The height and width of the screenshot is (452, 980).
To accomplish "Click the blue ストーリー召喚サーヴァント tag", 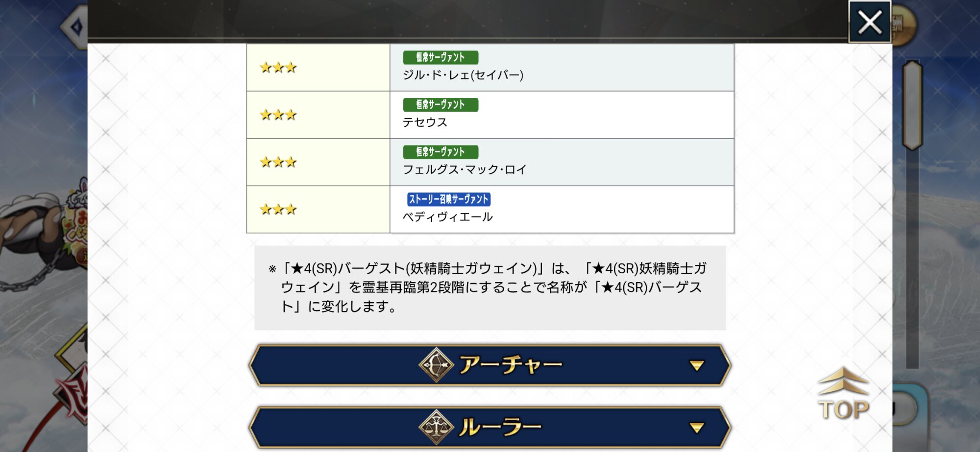I will click(448, 199).
